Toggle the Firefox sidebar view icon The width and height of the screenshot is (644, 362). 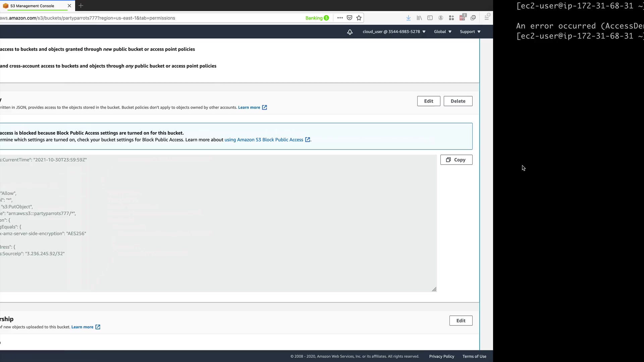coord(430,18)
